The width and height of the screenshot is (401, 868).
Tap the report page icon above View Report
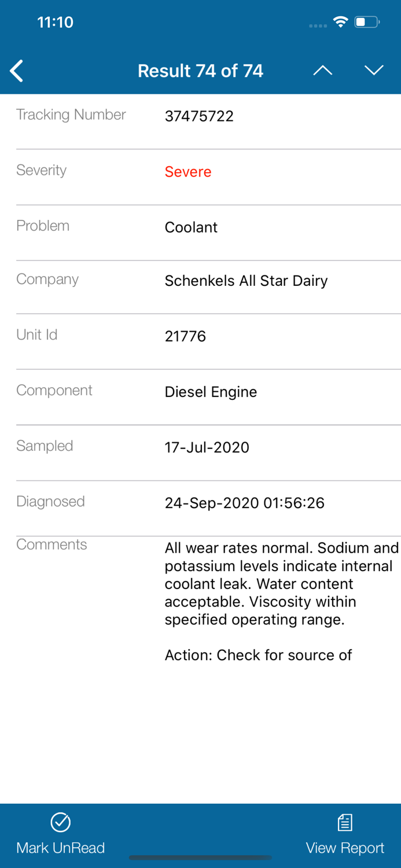[x=344, y=821]
